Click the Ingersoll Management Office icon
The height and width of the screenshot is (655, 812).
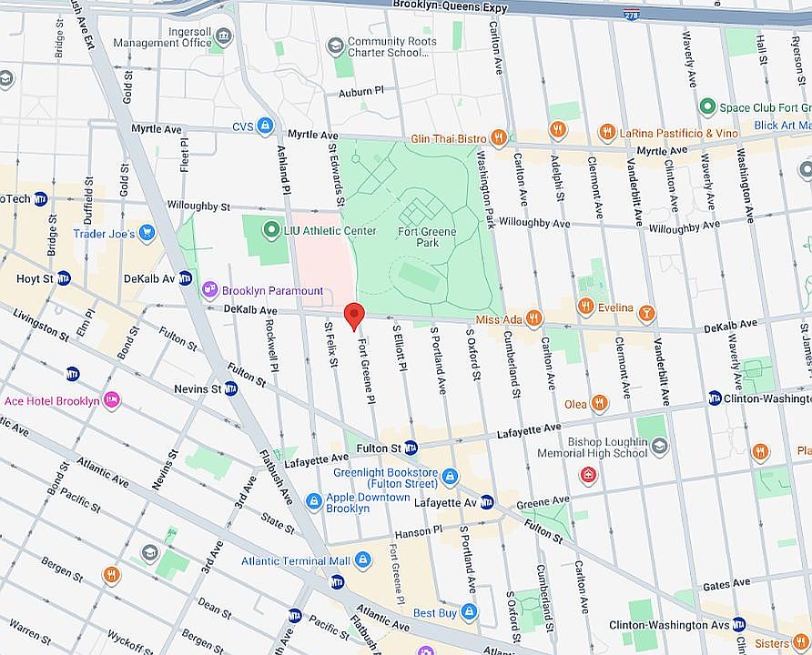[x=224, y=36]
